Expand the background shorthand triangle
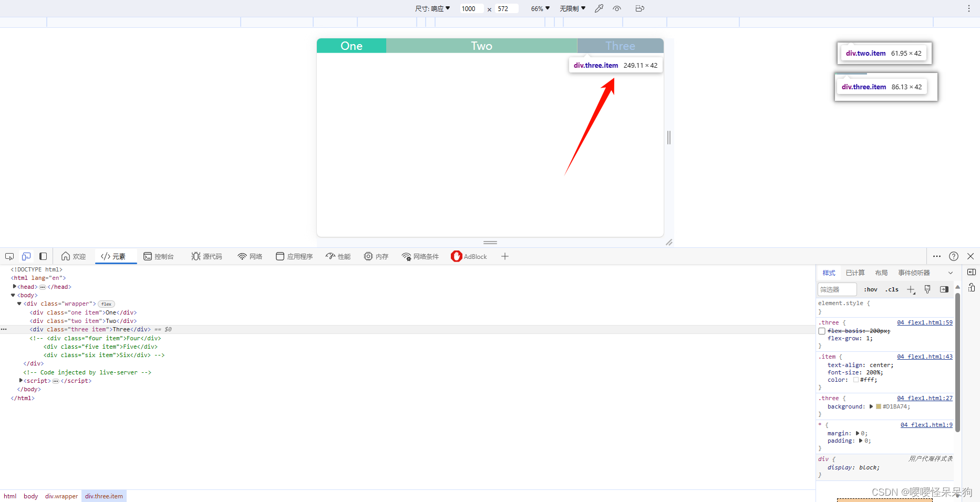Image resolution: width=980 pixels, height=502 pixels. coord(871,406)
